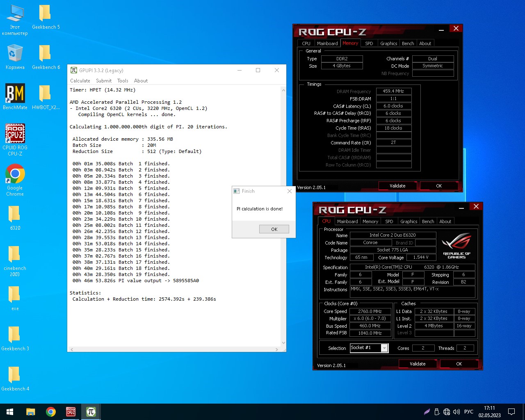This screenshot has width=525, height=420.
Task: Open the 6320 folder on desktop
Action: 15,217
